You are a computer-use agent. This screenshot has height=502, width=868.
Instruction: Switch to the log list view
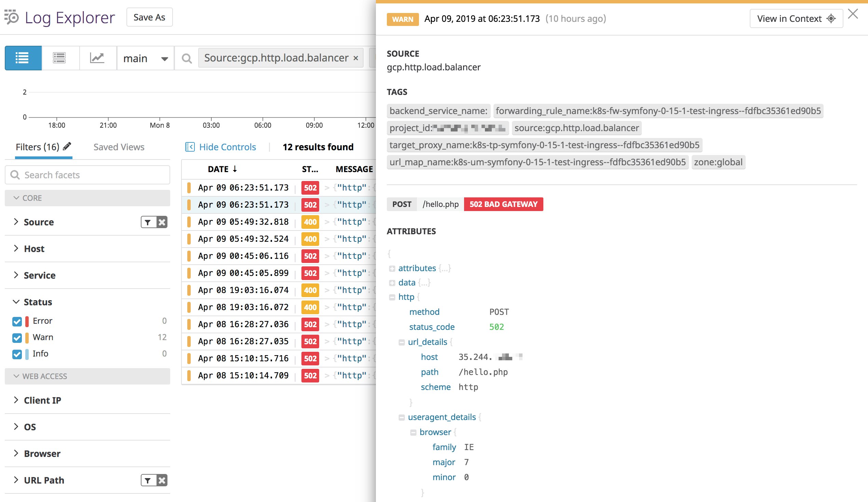[23, 58]
